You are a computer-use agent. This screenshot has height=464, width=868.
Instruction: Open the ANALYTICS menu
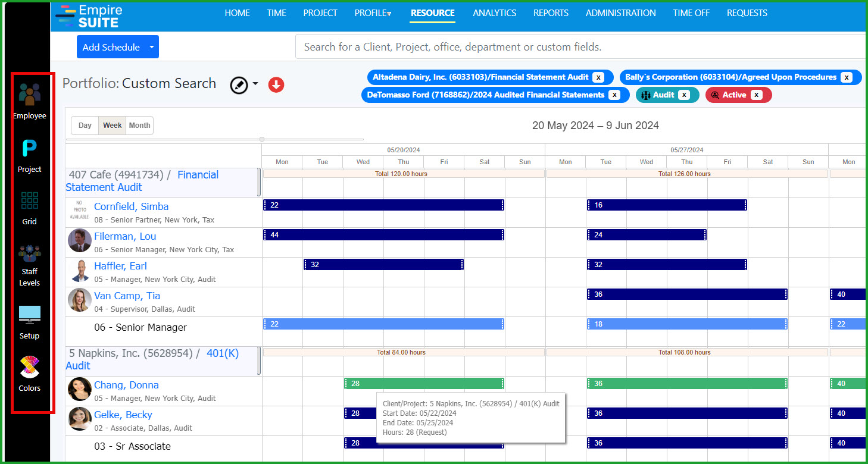495,13
